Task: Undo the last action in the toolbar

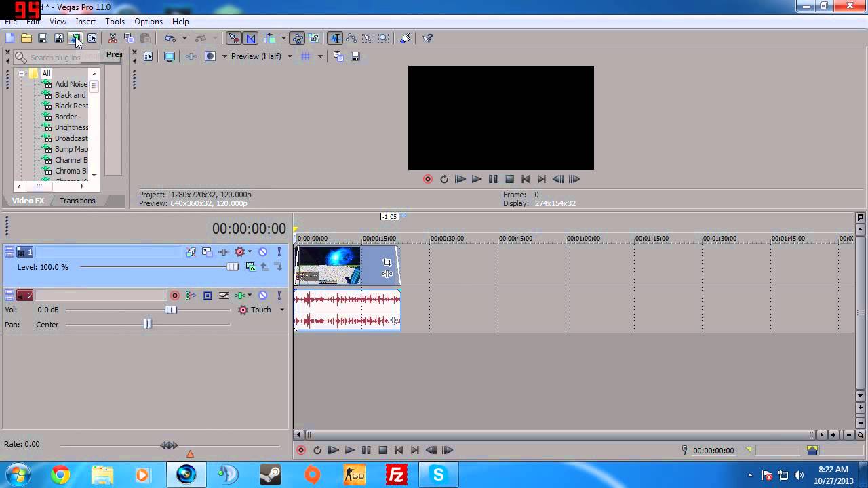Action: [170, 39]
